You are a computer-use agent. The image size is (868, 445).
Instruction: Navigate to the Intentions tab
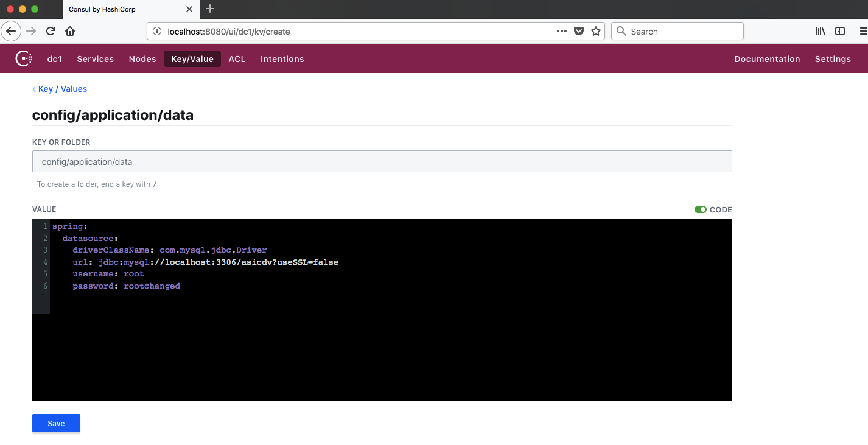pyautogui.click(x=282, y=59)
